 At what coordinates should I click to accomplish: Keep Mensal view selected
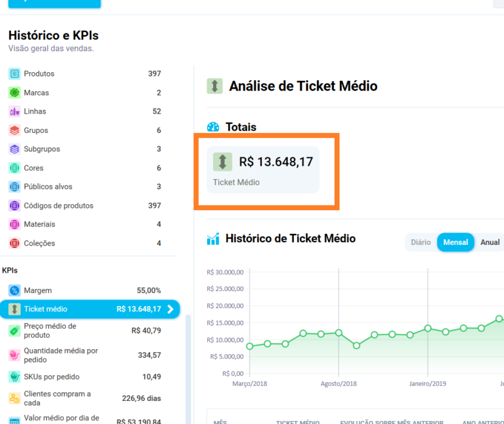coord(455,242)
